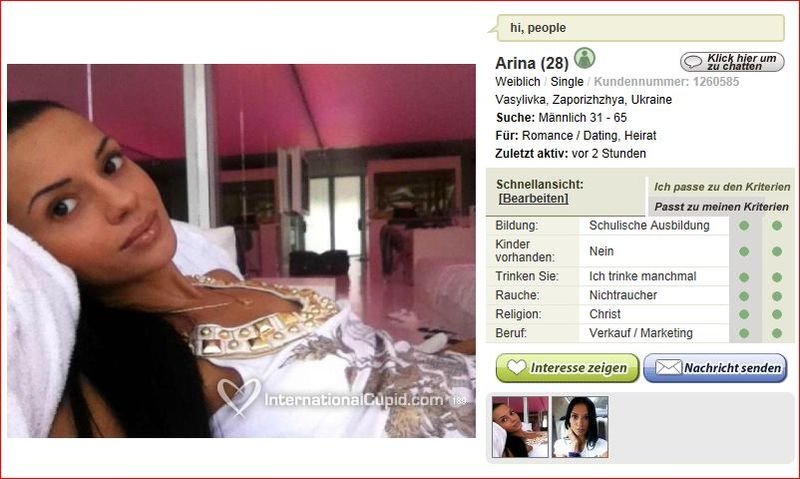This screenshot has width=800, height=479.
Task: Click the large profile photo
Action: (x=241, y=250)
